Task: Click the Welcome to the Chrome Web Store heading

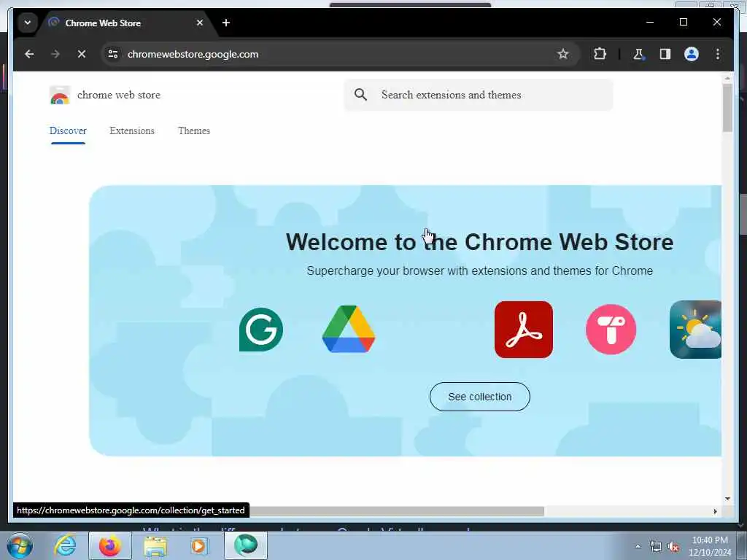Action: (x=480, y=242)
